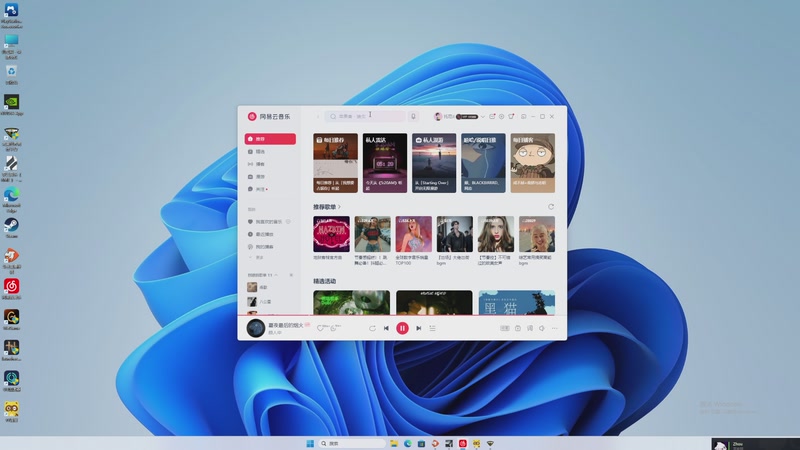Screen dimensions: 800x450
Task: Open the TOP100 playlist with pink illustrated cover
Action: [414, 234]
